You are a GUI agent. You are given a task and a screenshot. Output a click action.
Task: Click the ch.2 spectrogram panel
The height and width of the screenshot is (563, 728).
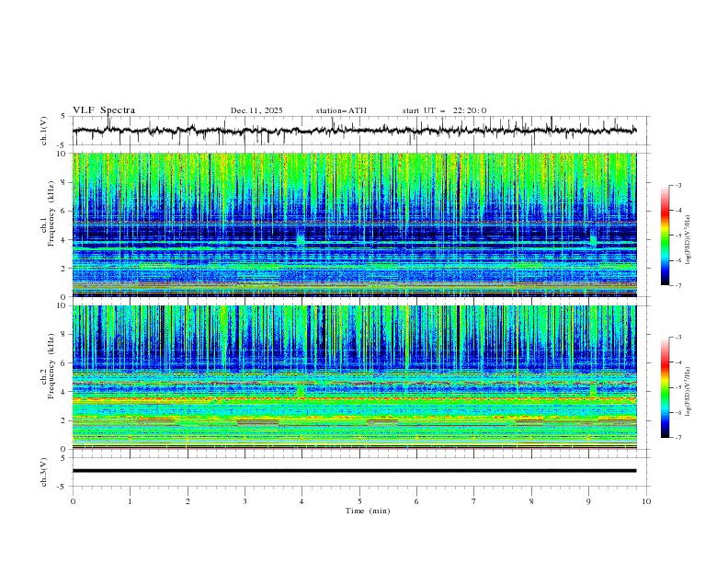354,377
